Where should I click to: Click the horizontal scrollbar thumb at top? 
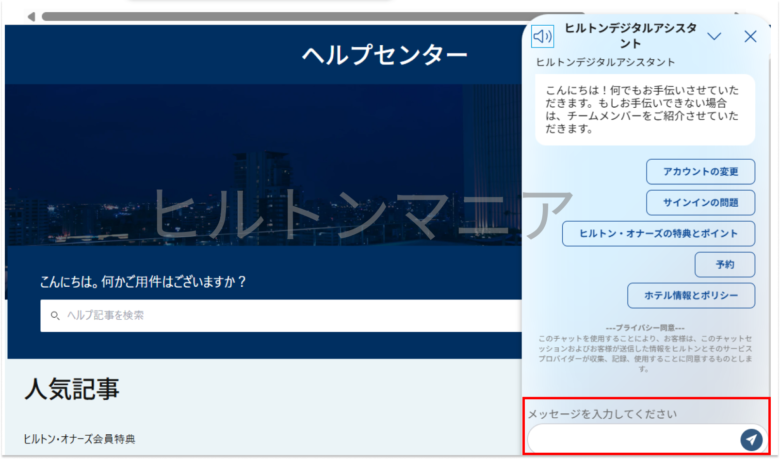point(313,16)
